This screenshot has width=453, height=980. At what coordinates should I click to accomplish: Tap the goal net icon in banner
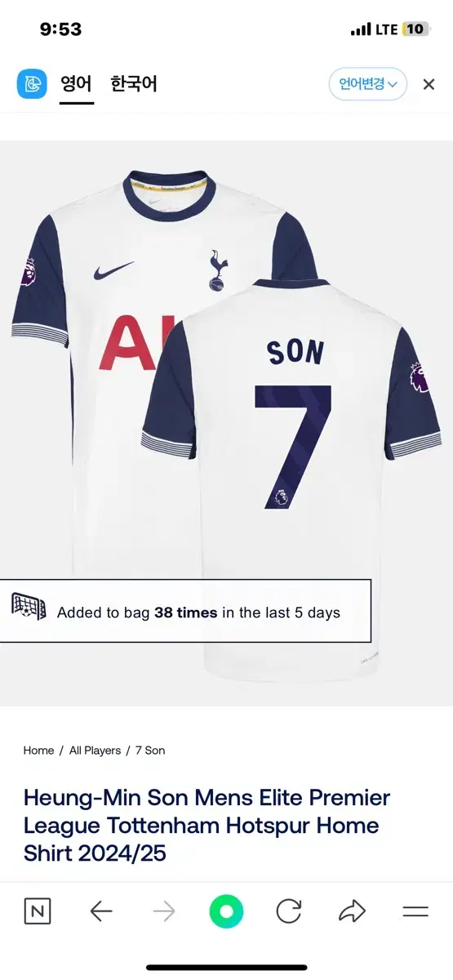tap(29, 606)
